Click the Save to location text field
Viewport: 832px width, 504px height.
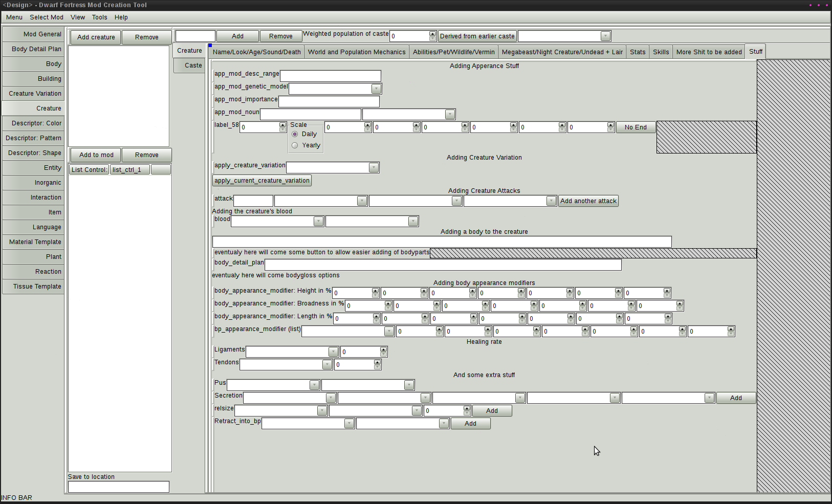coord(118,487)
